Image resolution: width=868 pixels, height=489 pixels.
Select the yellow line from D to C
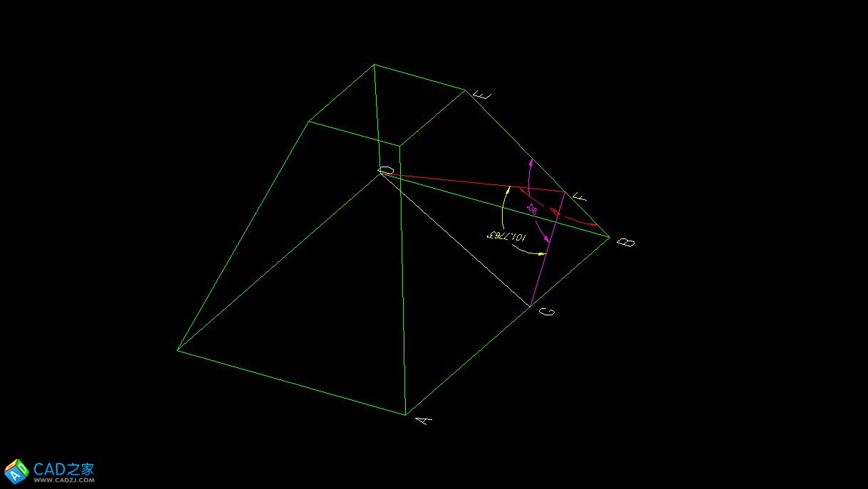pos(456,238)
